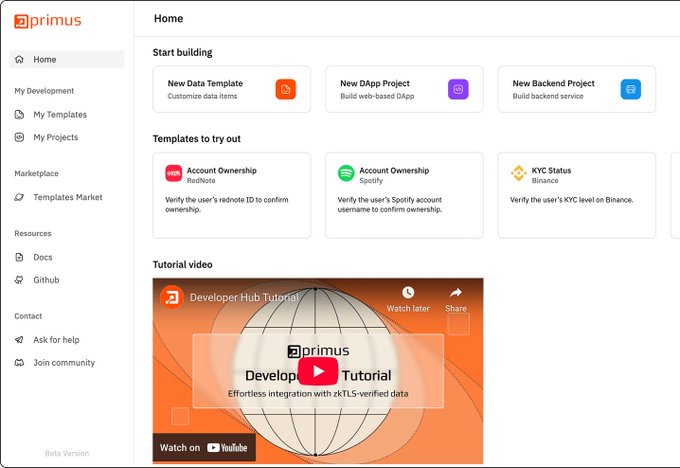Click 'Build backend service' text
The image size is (680, 468).
[548, 96]
